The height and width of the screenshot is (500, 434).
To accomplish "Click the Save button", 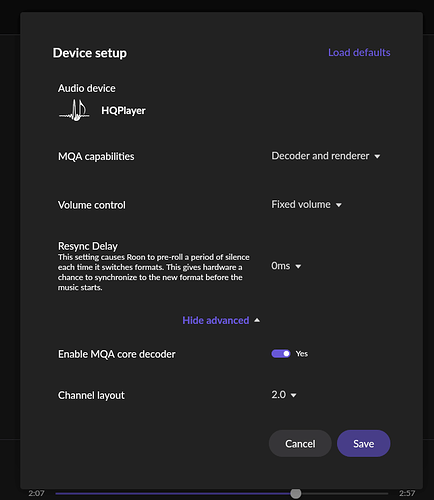I will click(x=363, y=443).
